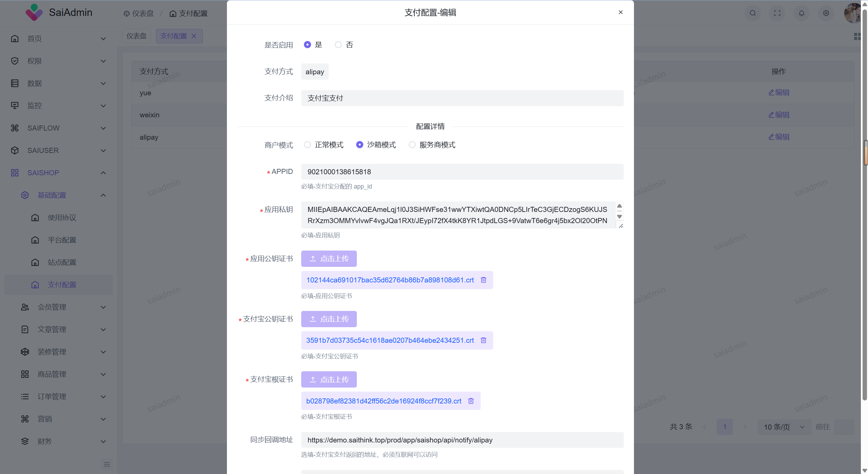Screen dimensions: 868x474
Task: Collapse sidebar with the bottom menu fold icon
Action: [107, 464]
